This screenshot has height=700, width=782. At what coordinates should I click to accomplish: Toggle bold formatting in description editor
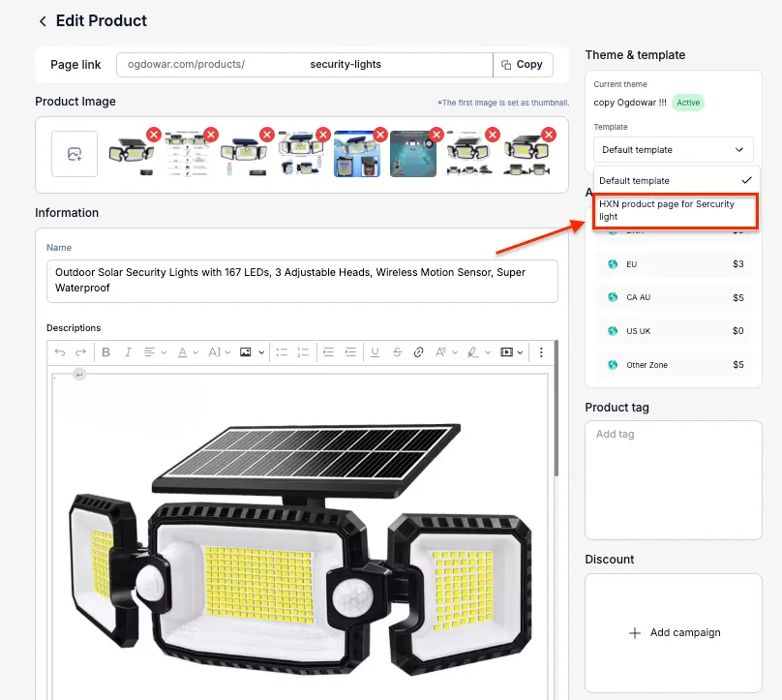106,352
